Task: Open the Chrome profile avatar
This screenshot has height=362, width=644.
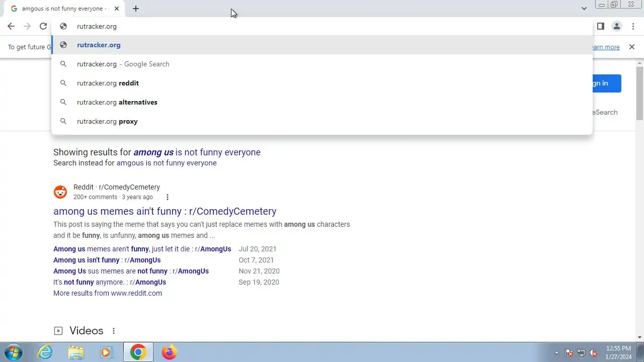Action: pyautogui.click(x=616, y=26)
